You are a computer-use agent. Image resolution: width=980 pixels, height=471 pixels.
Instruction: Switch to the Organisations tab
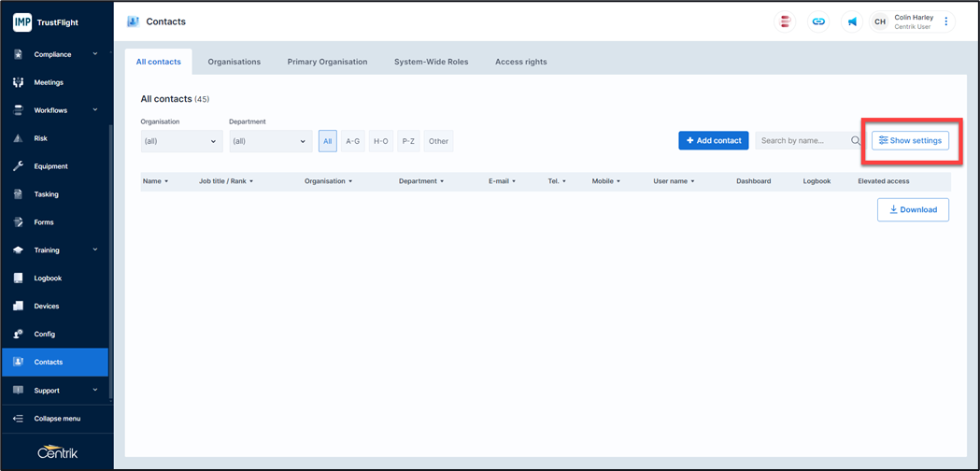tap(234, 62)
